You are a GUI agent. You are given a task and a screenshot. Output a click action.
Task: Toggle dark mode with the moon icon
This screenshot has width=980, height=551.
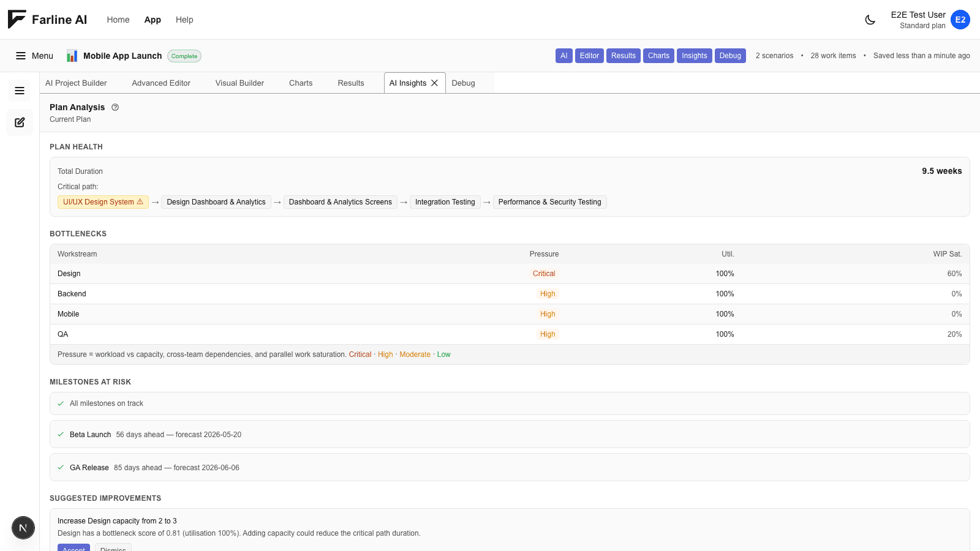point(870,20)
